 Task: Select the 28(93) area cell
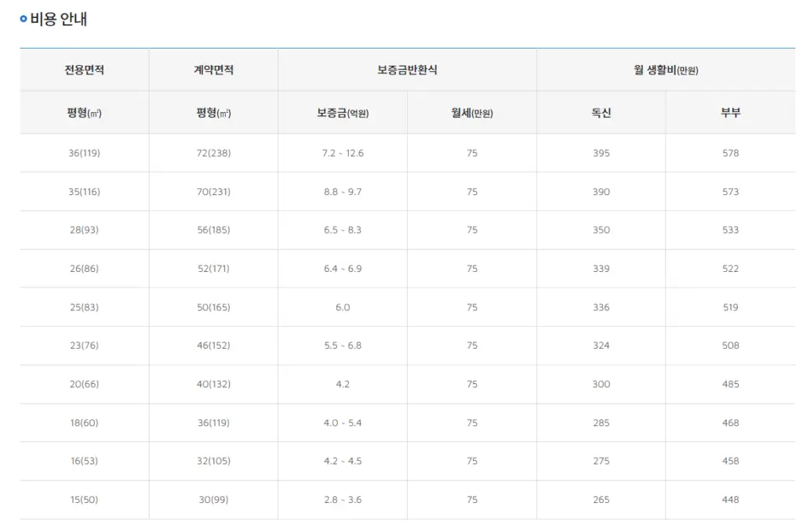pyautogui.click(x=85, y=230)
